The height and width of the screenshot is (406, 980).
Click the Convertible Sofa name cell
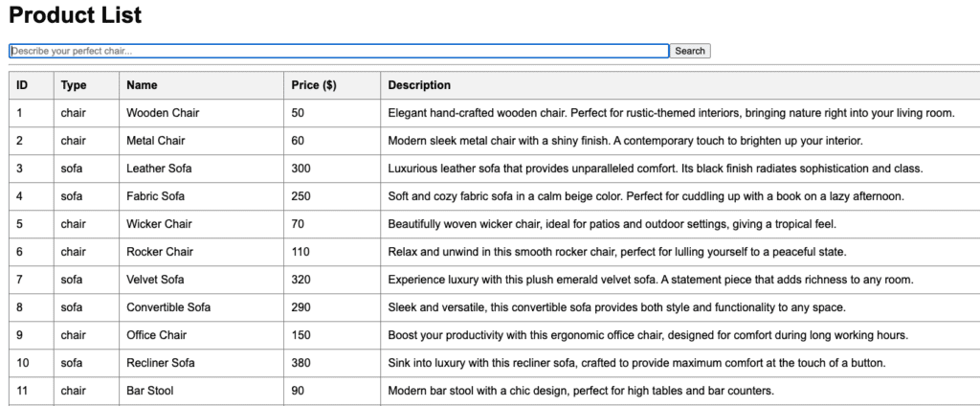(168, 307)
